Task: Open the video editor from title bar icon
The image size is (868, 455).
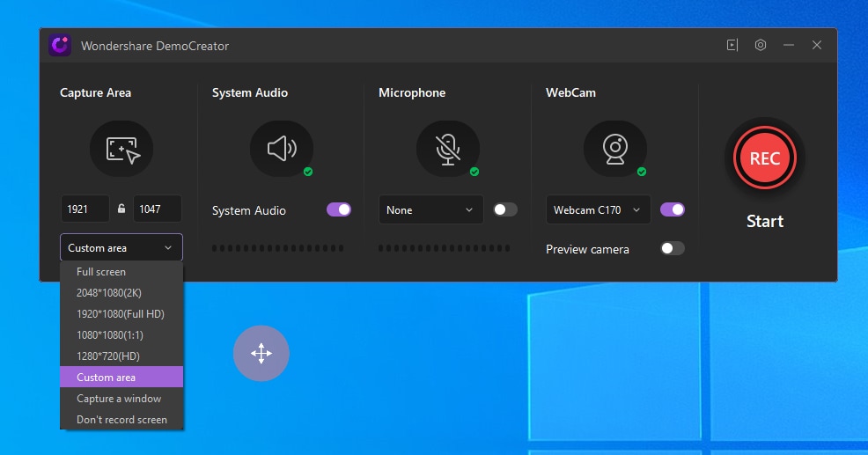Action: (732, 46)
